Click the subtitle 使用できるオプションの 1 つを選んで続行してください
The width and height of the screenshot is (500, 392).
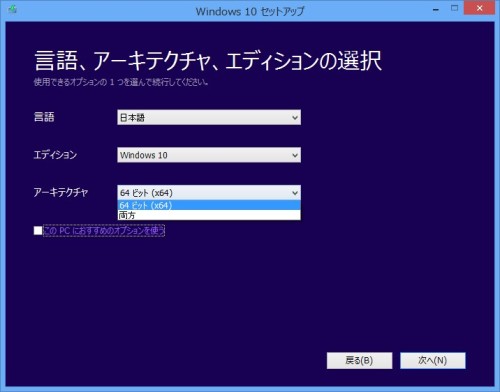pyautogui.click(x=121, y=82)
